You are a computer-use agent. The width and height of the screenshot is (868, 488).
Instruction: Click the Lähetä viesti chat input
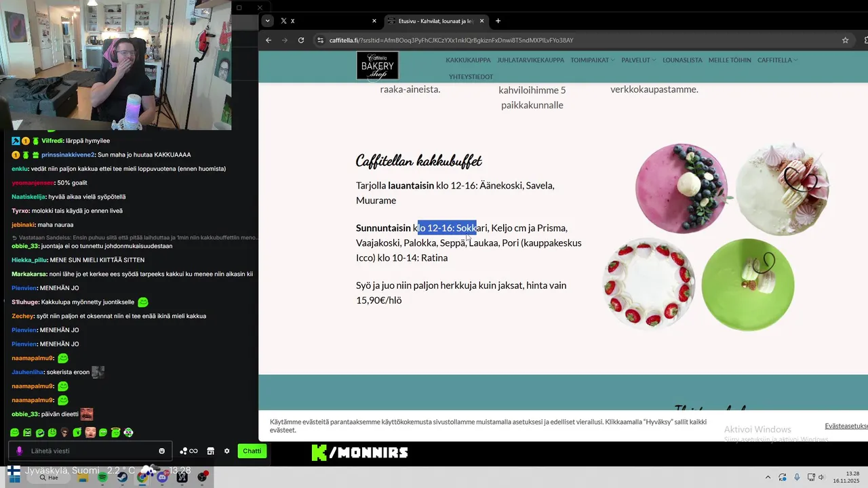[x=91, y=451]
